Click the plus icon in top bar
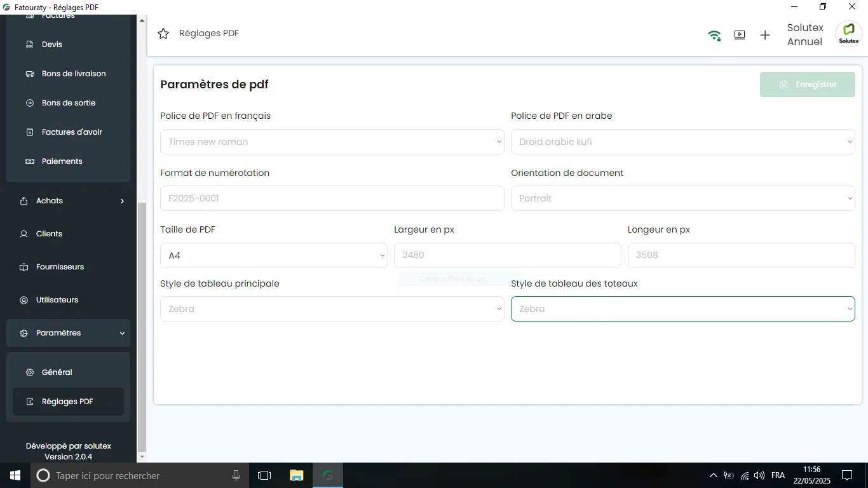Image resolution: width=868 pixels, height=488 pixels. click(765, 36)
